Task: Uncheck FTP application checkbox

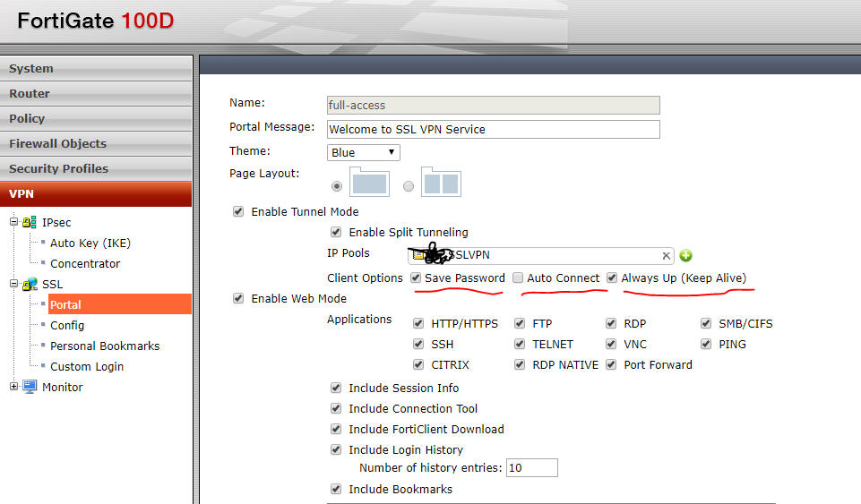Action: [520, 323]
